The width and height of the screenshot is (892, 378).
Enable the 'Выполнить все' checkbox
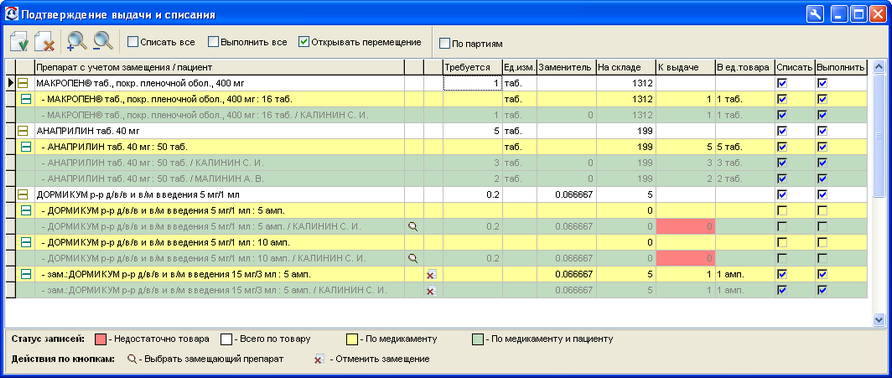[x=213, y=42]
